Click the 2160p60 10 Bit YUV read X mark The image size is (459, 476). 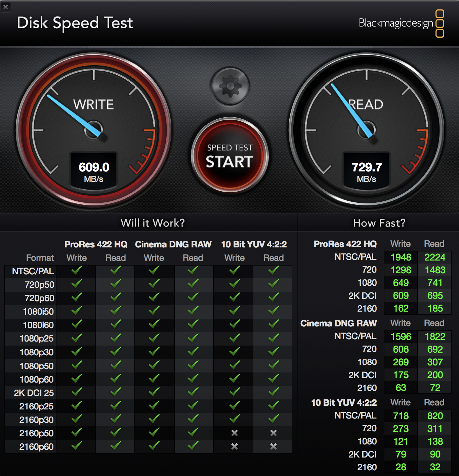point(274,446)
